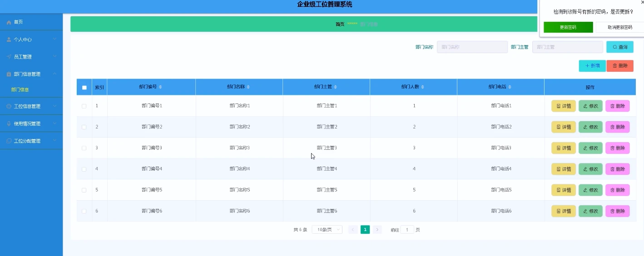This screenshot has width=644, height=256.
Task: Click the home icon beside 首页 in sidebar
Action: coord(9,22)
